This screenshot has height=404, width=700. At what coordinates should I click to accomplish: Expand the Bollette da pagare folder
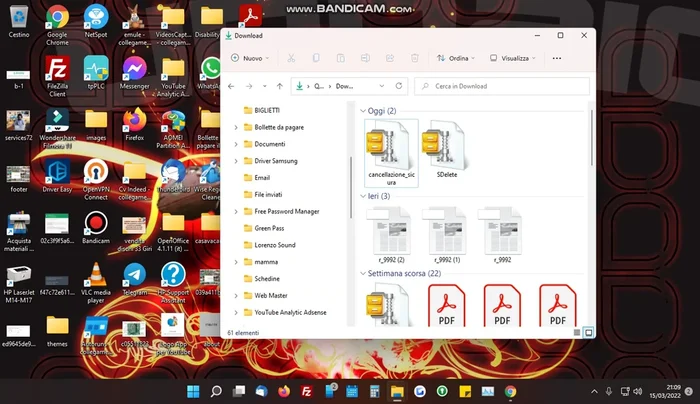236,127
